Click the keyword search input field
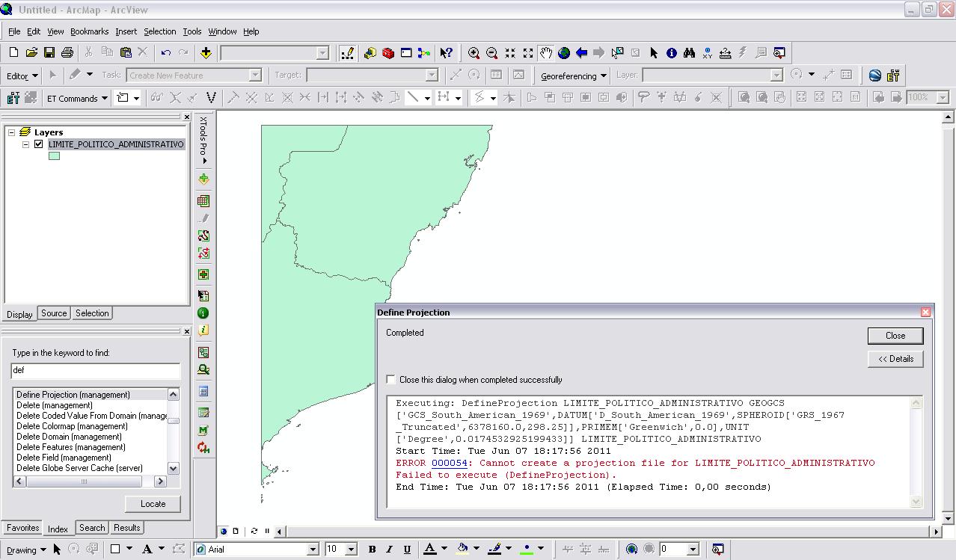This screenshot has height=560, width=956. click(96, 370)
